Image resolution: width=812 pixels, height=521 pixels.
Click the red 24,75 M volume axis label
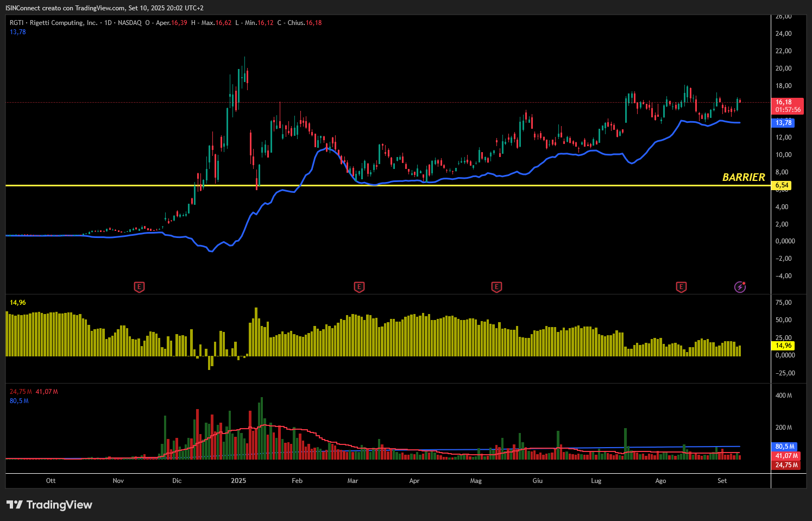point(786,465)
